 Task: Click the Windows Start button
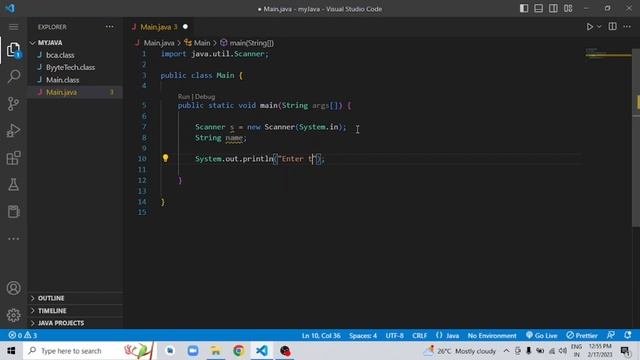[x=11, y=351]
